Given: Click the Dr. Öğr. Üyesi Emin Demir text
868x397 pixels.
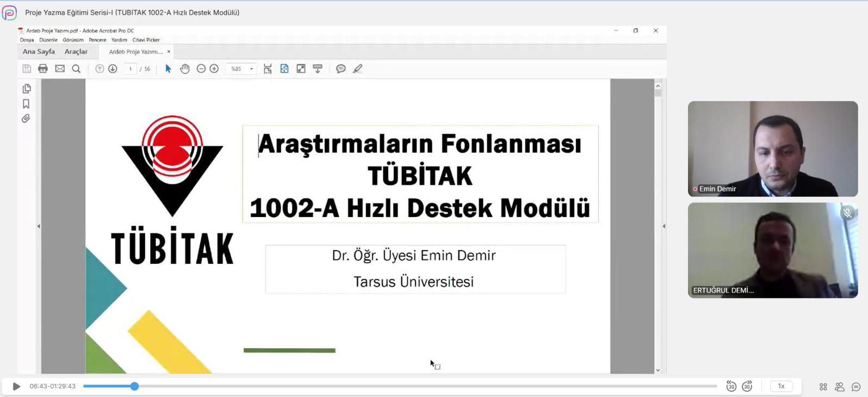Looking at the screenshot, I should (414, 255).
